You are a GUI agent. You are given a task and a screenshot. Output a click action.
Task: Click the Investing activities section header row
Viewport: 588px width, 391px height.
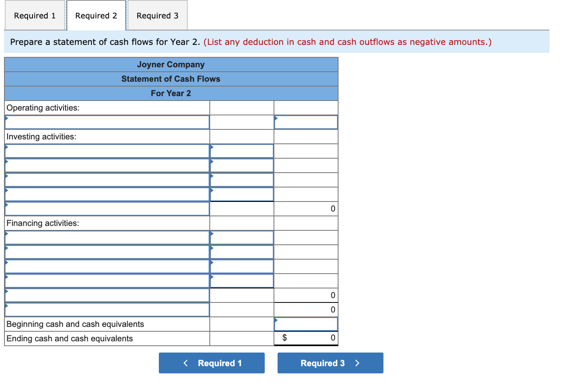[107, 137]
